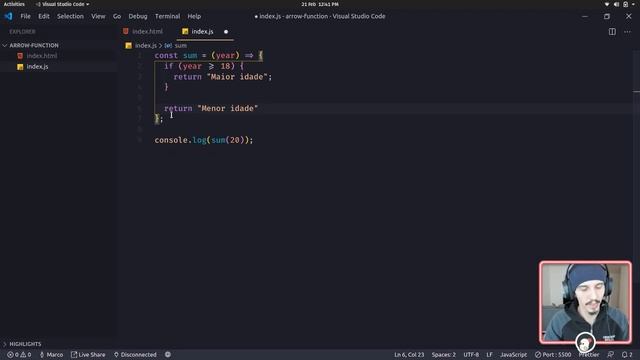Stop Live Server on Port 5500
640x360 pixels.
[553, 355]
